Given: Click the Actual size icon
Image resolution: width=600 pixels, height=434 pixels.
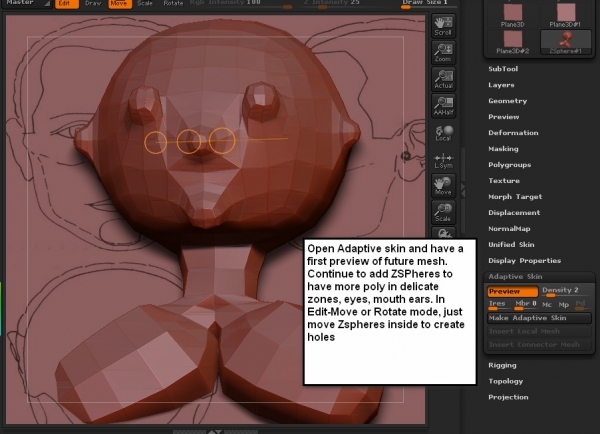Looking at the screenshot, I should tap(443, 79).
